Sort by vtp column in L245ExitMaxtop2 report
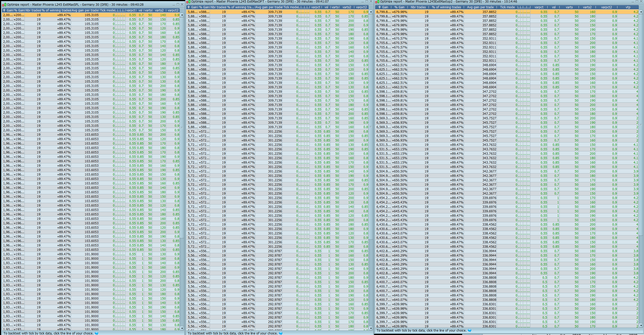The image size is (644, 335). [628, 7]
